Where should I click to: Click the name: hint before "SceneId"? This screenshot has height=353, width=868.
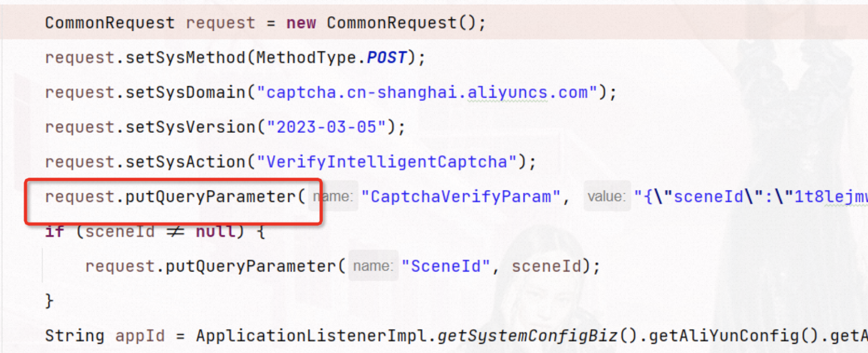click(x=372, y=266)
